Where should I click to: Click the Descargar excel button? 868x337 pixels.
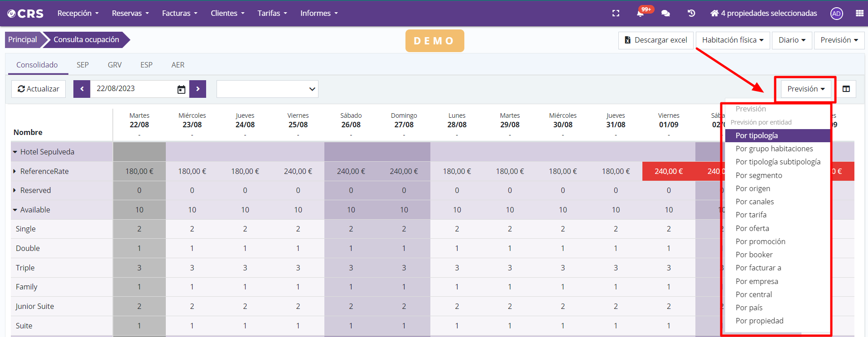[656, 40]
